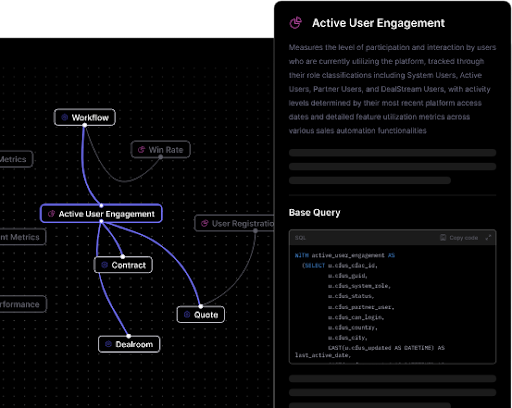
Task: Click the Active User Engagement node icon
Action: pyautogui.click(x=51, y=214)
